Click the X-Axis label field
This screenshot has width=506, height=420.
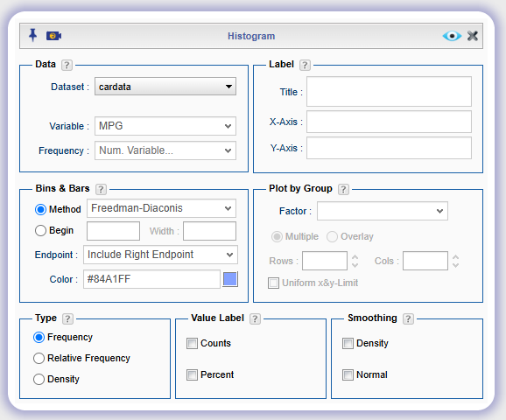389,122
